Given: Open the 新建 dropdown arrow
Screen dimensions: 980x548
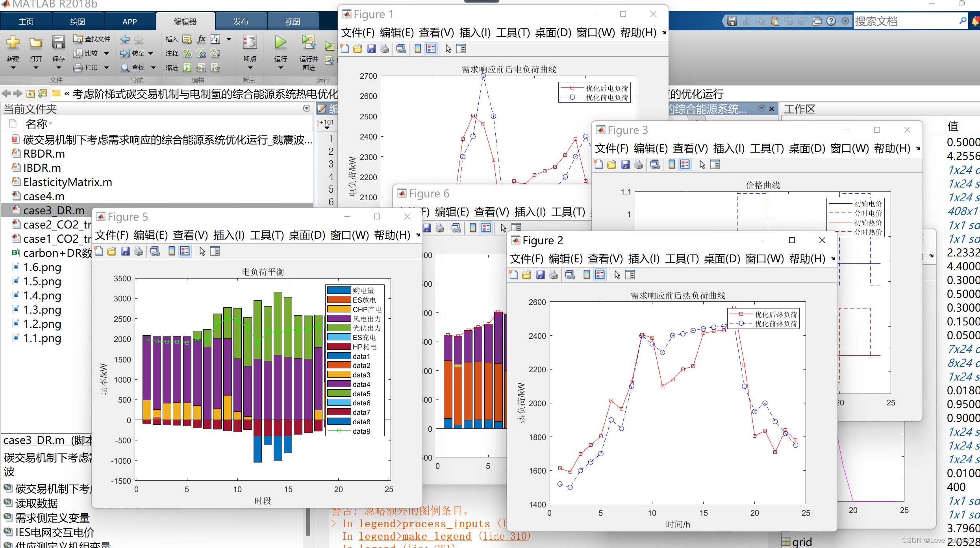Looking at the screenshot, I should [x=13, y=68].
